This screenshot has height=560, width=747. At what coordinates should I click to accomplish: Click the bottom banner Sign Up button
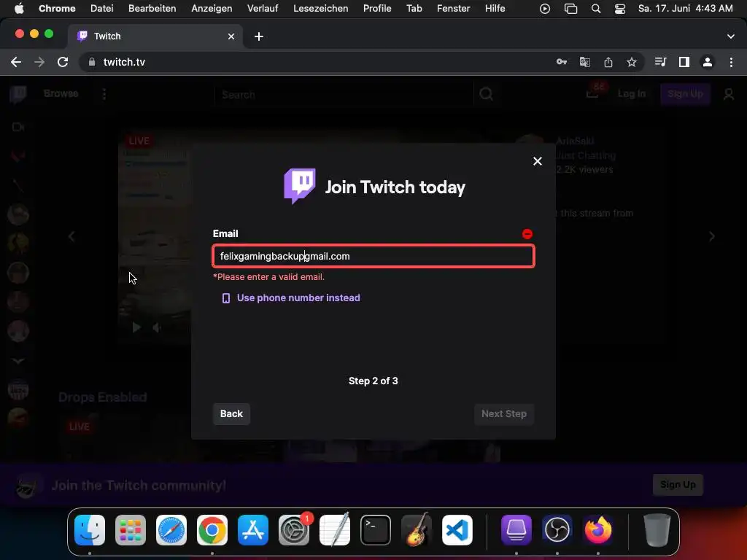coord(678,485)
